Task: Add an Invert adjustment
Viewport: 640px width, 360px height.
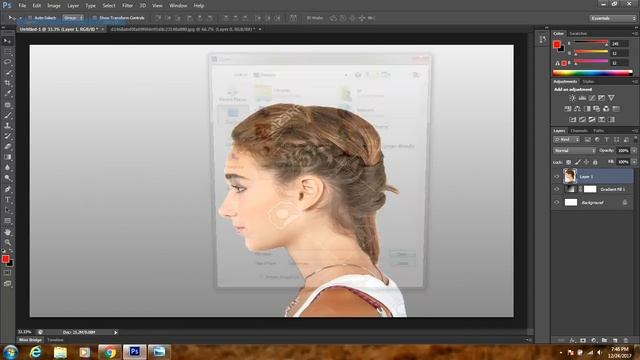Action: pyautogui.click(x=573, y=120)
